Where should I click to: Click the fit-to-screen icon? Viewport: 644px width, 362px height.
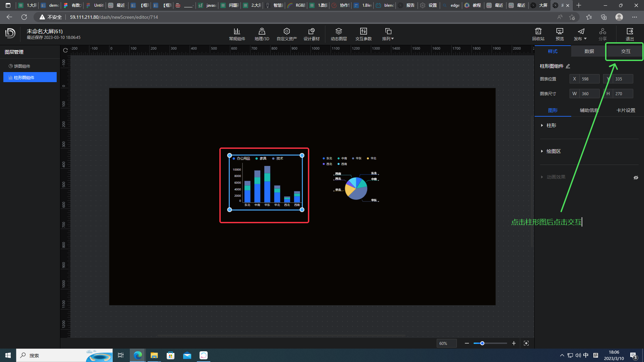click(526, 343)
